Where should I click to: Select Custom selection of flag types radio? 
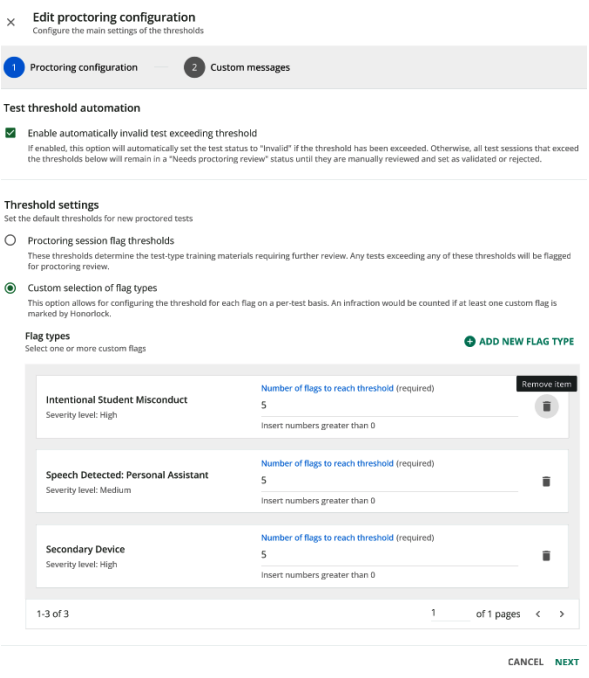click(x=10, y=288)
